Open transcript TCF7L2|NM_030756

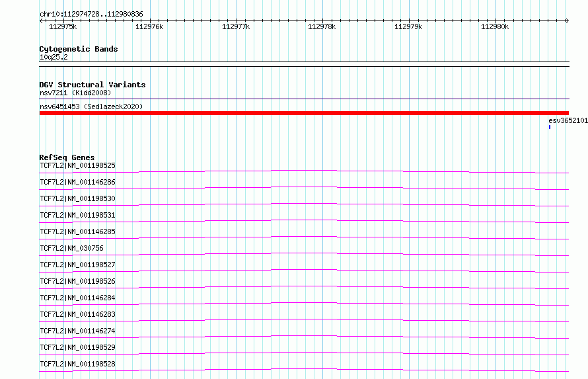[71, 248]
